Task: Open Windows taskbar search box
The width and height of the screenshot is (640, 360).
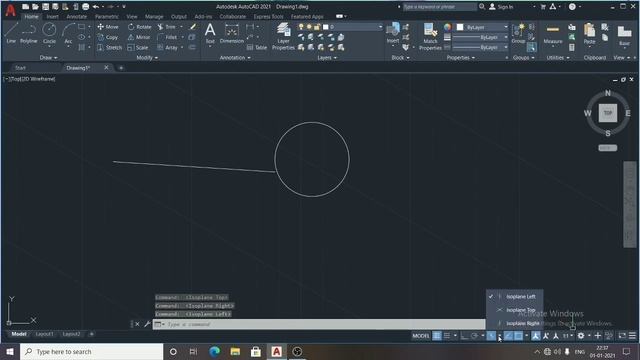Action: [x=91, y=351]
